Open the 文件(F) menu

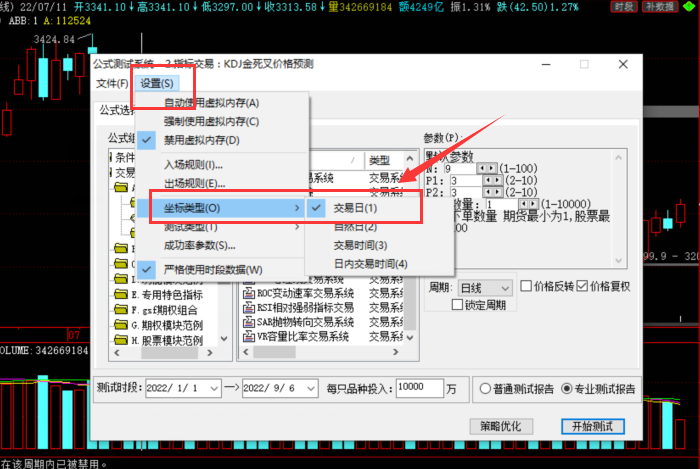[112, 83]
